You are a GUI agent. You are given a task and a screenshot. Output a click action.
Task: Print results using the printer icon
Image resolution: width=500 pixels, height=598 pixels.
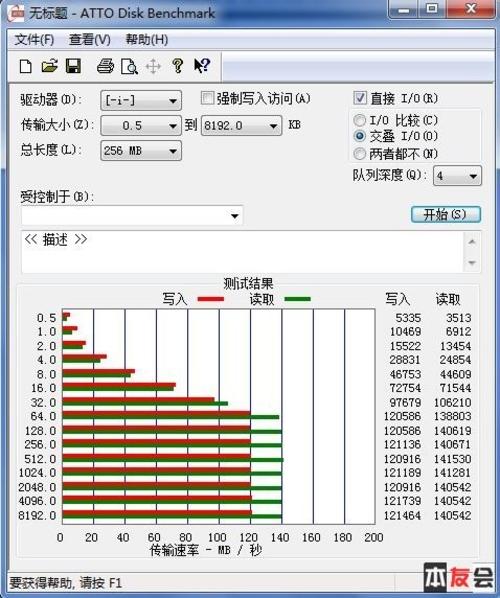105,66
